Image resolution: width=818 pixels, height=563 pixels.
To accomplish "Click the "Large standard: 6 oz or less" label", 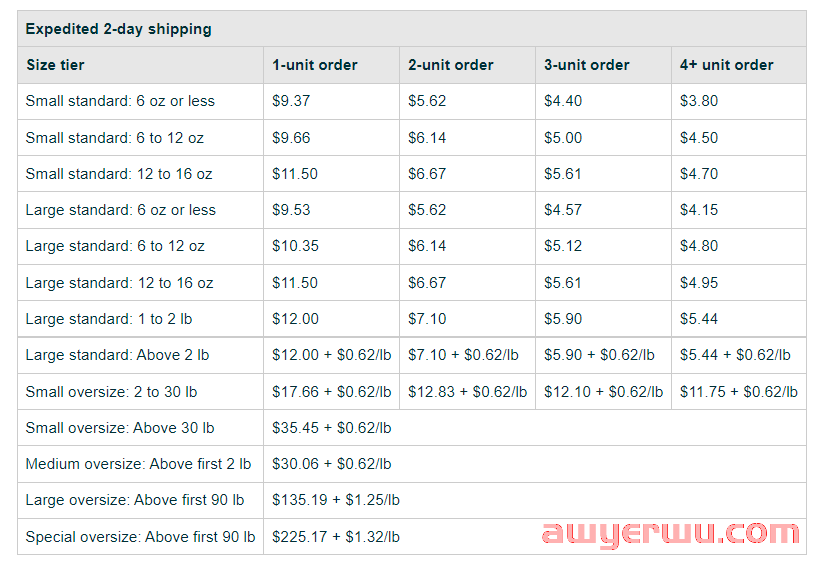I will (120, 210).
